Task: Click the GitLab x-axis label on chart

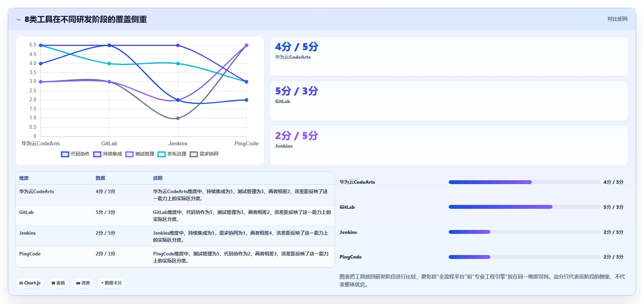Action: click(109, 144)
